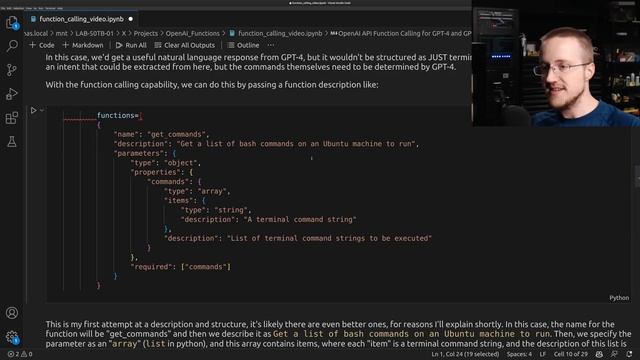
Task: Click Run All in notebook toolbar
Action: pos(131,45)
